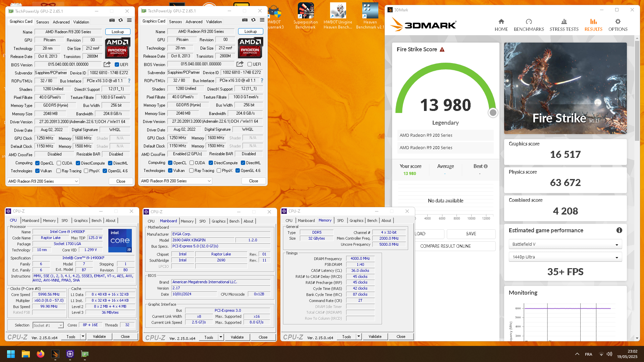Open Validation tab in left GPU-Z

click(81, 22)
